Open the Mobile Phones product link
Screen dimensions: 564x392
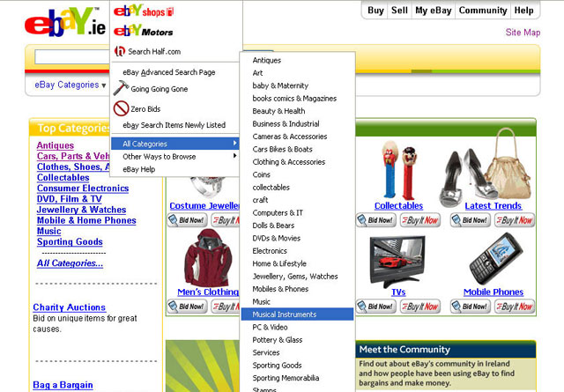[x=493, y=292]
